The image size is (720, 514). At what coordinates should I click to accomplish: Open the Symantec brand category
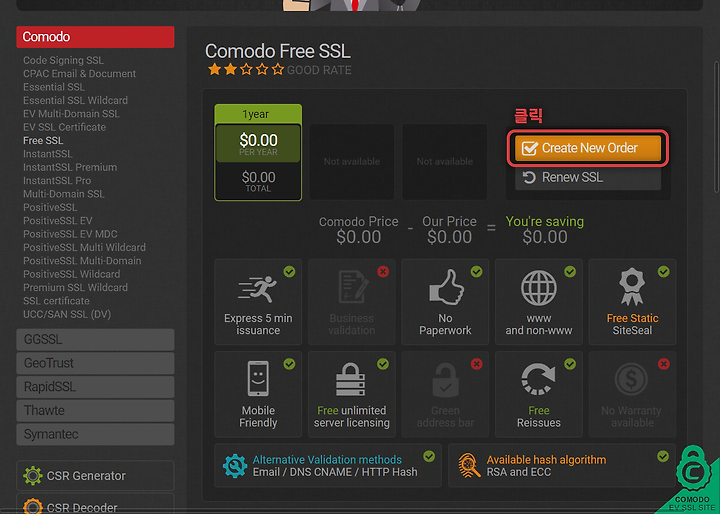pyautogui.click(x=95, y=434)
